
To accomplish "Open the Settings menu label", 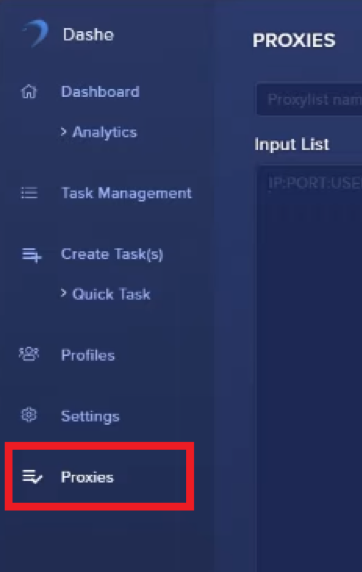I will click(90, 416).
